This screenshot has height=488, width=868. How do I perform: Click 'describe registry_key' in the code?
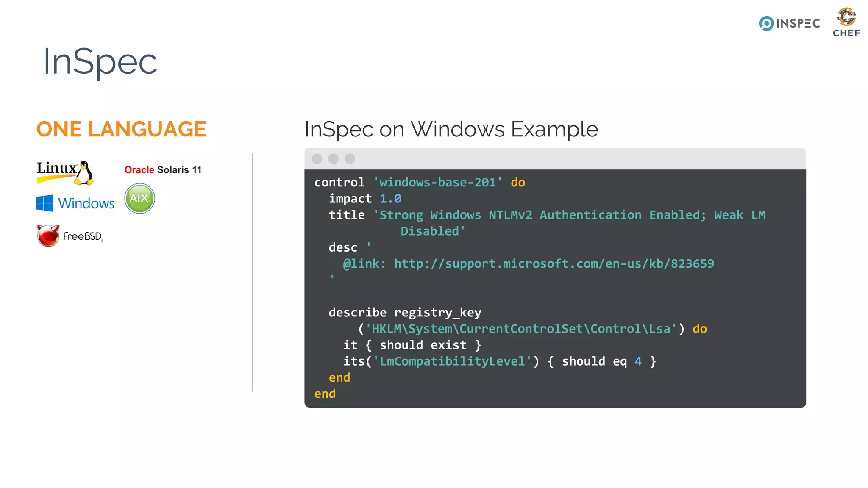click(405, 313)
